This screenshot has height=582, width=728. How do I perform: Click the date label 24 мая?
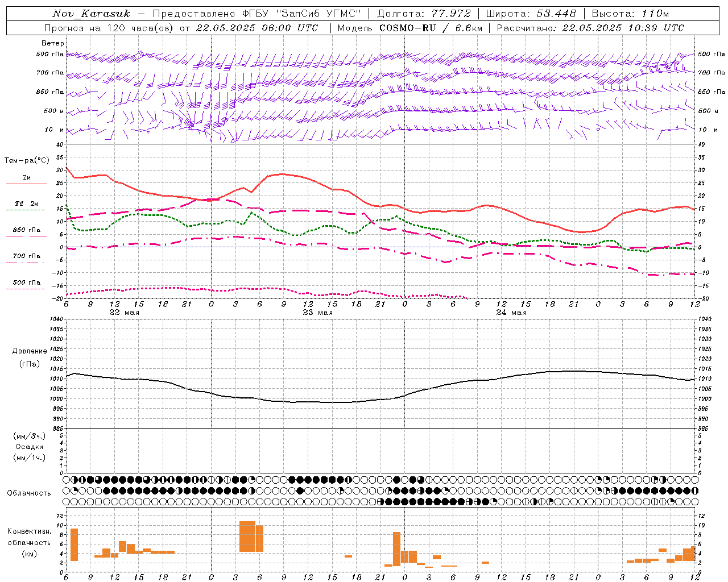[511, 313]
